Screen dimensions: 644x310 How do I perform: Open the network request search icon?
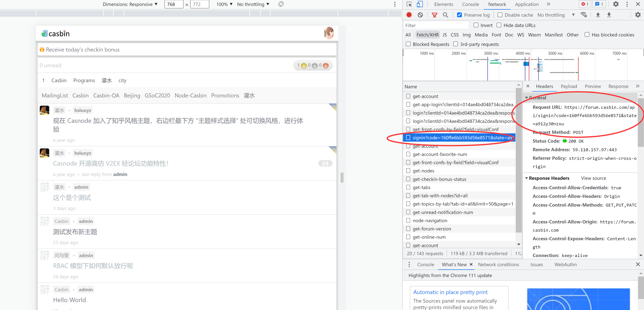[x=446, y=15]
